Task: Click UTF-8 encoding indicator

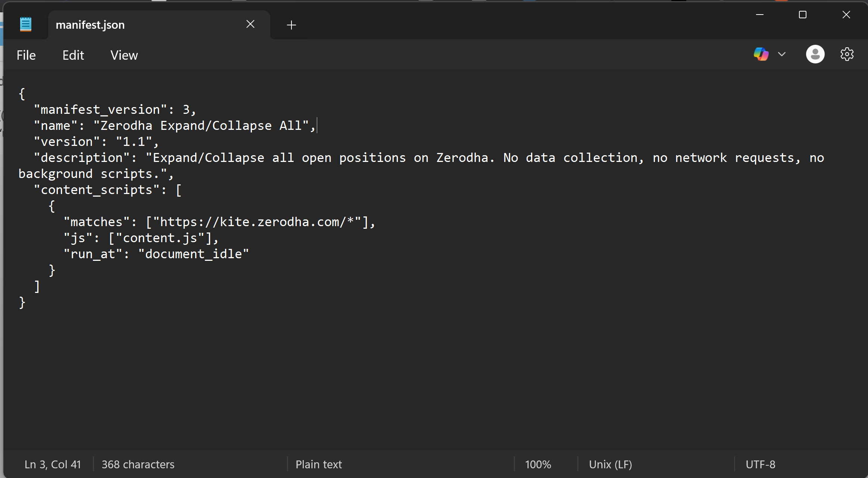Action: 760,464
